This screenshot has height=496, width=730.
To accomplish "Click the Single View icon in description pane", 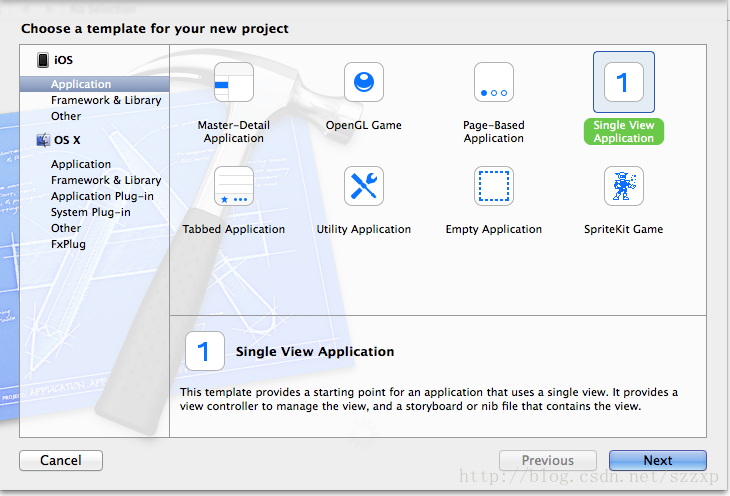I will click(x=205, y=351).
